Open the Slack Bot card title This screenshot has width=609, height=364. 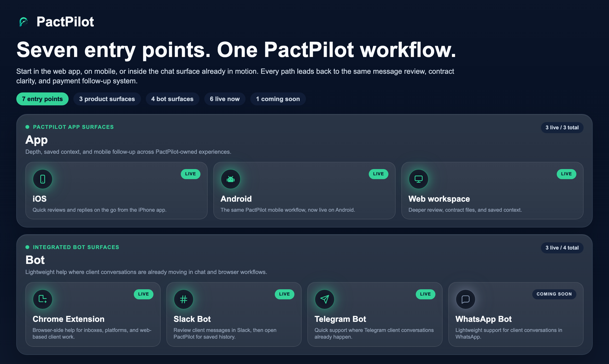tap(192, 319)
